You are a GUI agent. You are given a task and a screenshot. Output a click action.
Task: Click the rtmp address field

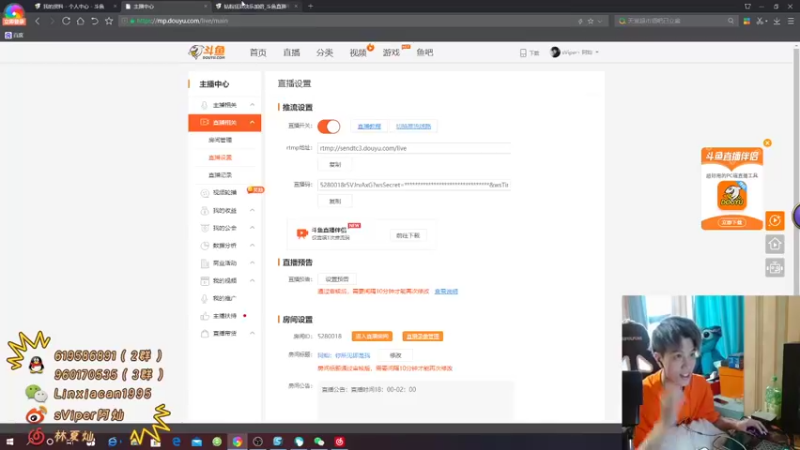(x=414, y=148)
